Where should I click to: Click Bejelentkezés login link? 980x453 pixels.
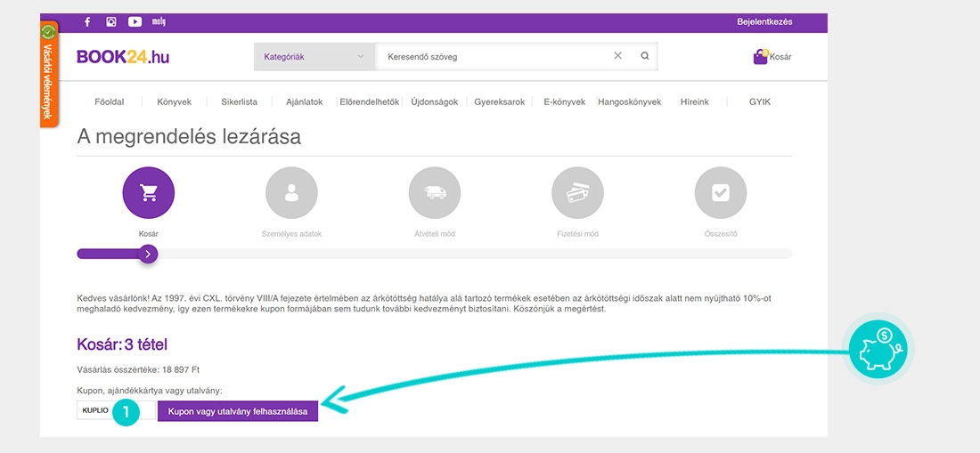pos(764,22)
